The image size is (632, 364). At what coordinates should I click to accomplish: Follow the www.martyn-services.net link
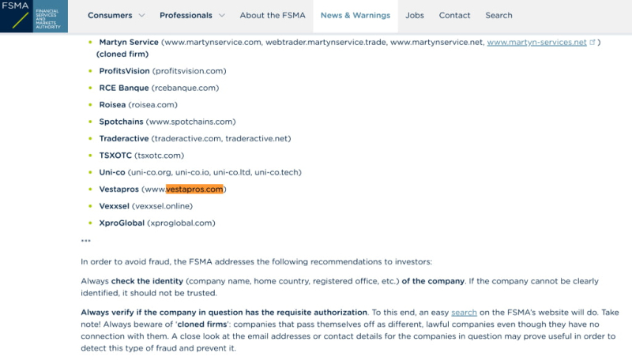536,43
